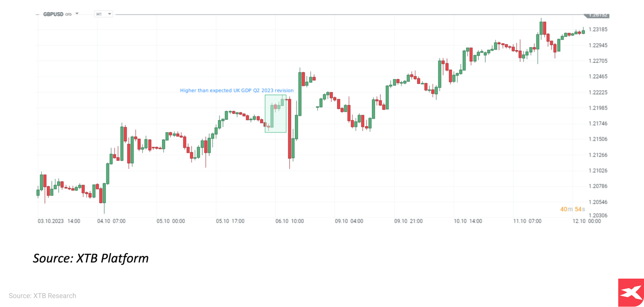644x307 pixels.
Task: Click the candle countdown timer 40m 54s
Action: tap(572, 209)
